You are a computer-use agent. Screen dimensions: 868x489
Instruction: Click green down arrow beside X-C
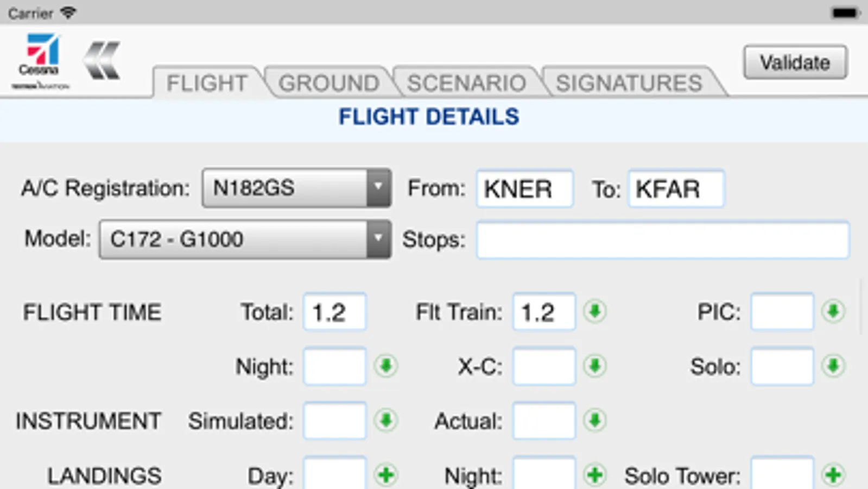point(595,366)
